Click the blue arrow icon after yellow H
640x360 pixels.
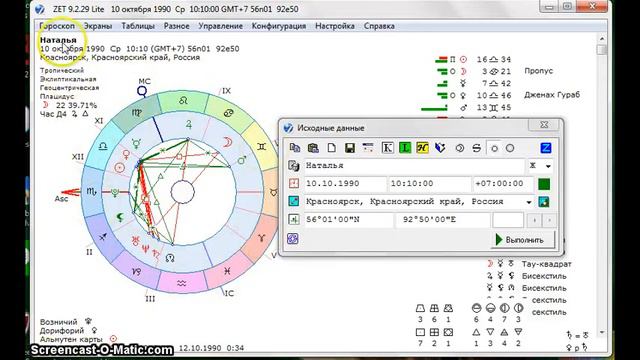pyautogui.click(x=440, y=148)
